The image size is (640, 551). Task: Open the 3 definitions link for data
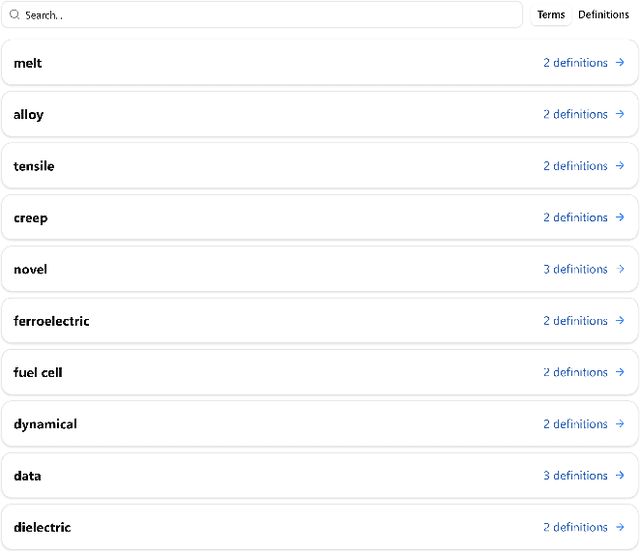pos(575,476)
